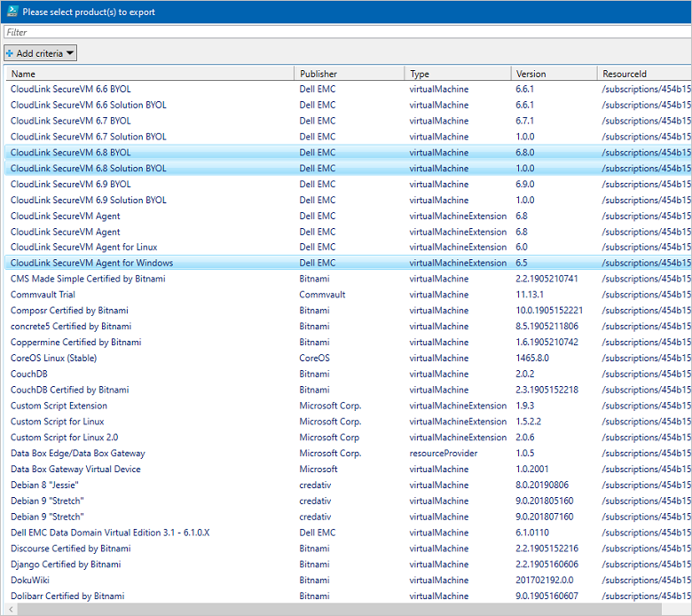Select Data Box Edge/Data Box Gateway
Screen dimensions: 692x616
click(x=348, y=454)
